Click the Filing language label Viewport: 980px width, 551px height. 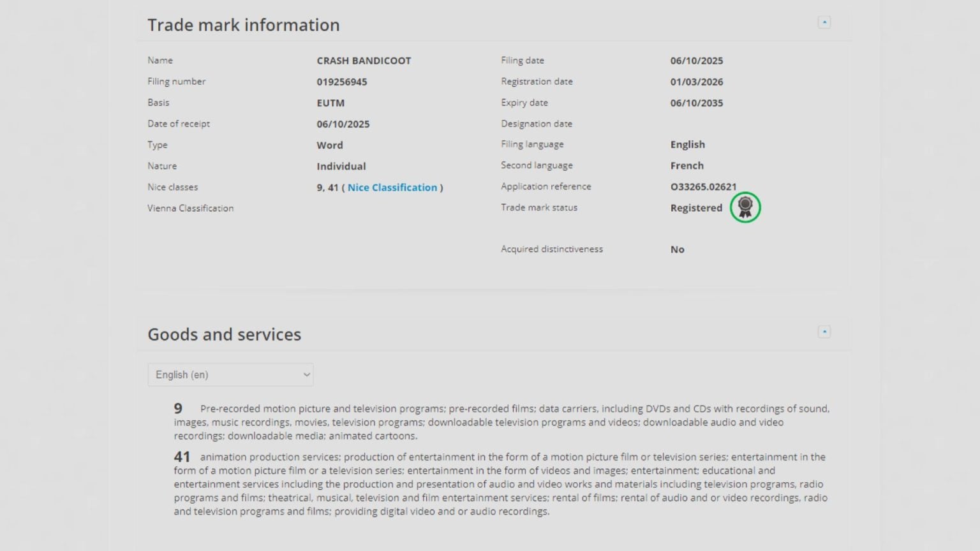(533, 144)
